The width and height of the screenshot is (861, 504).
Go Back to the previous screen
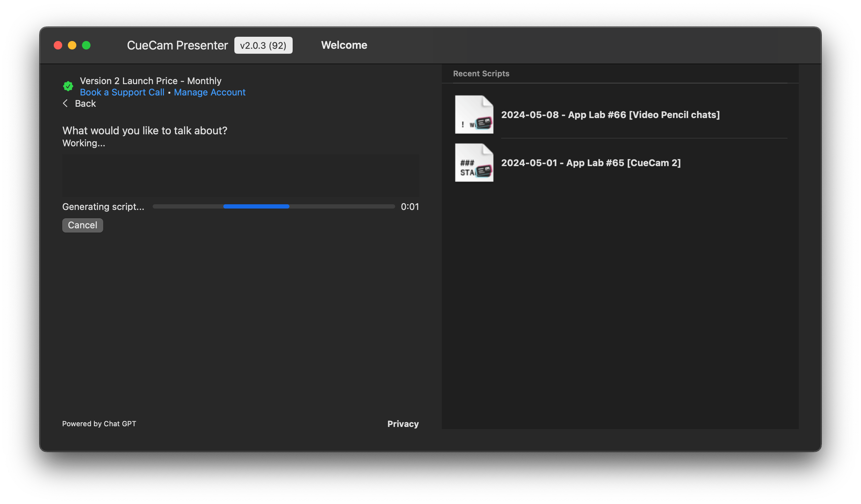click(x=85, y=104)
